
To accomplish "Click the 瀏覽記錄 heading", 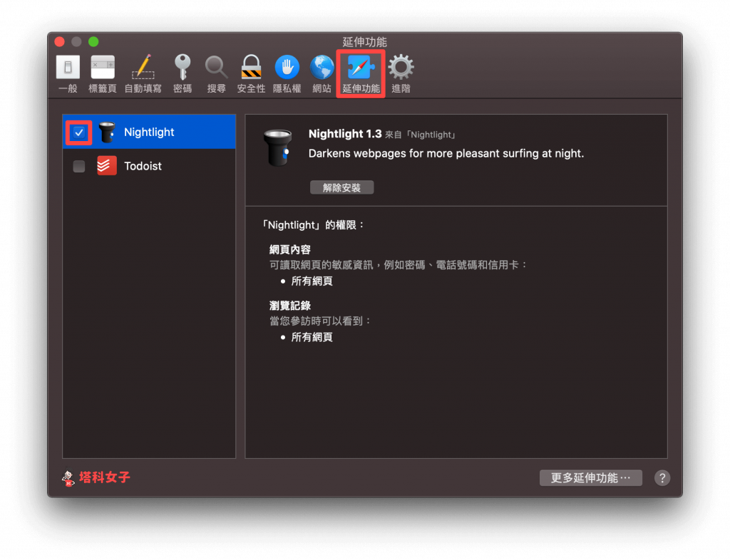I will pyautogui.click(x=289, y=306).
